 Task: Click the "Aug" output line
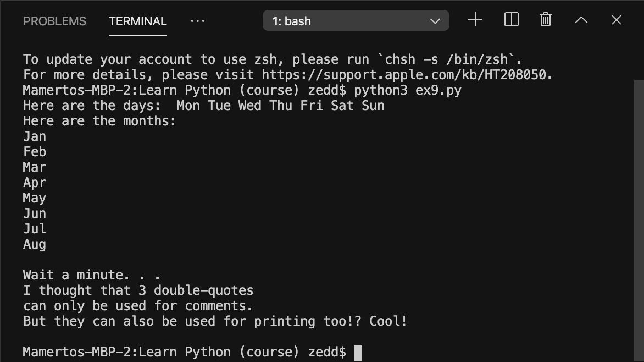point(35,244)
